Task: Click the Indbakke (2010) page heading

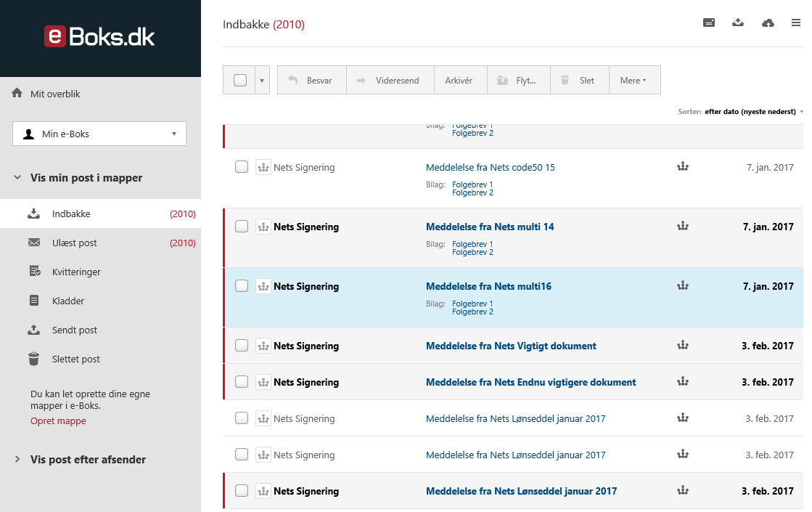Action: [x=263, y=25]
